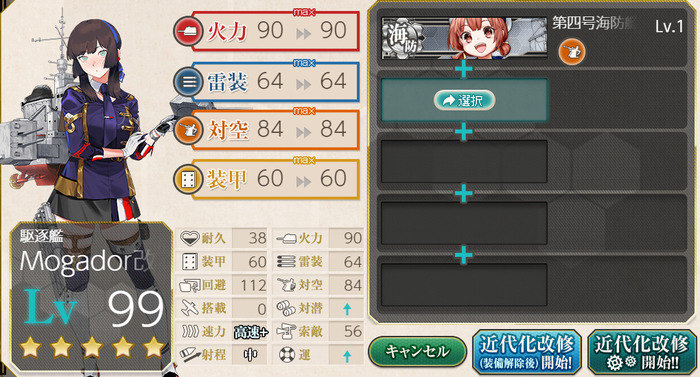The image size is (700, 377).
Task: Select the third empty material slot
Action: (x=464, y=161)
